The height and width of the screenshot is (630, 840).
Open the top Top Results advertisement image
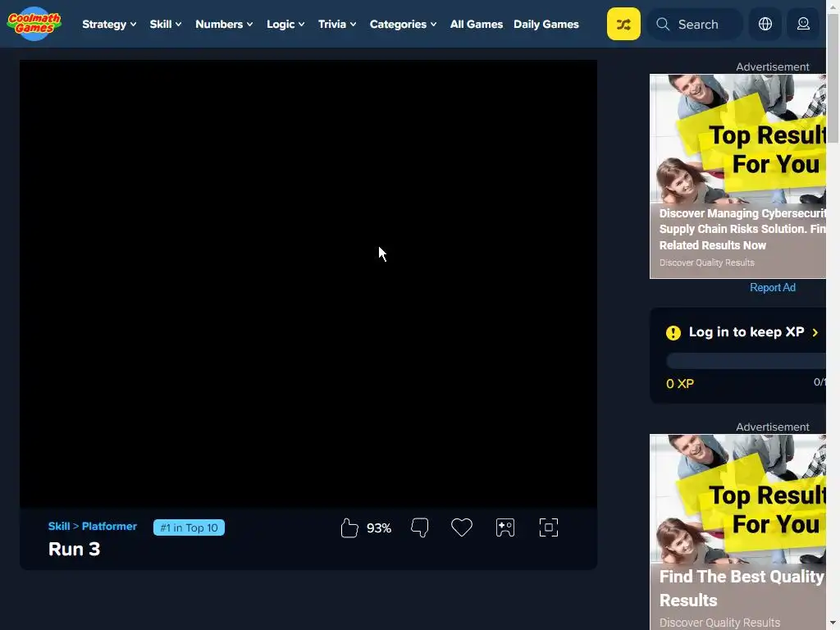(x=737, y=139)
